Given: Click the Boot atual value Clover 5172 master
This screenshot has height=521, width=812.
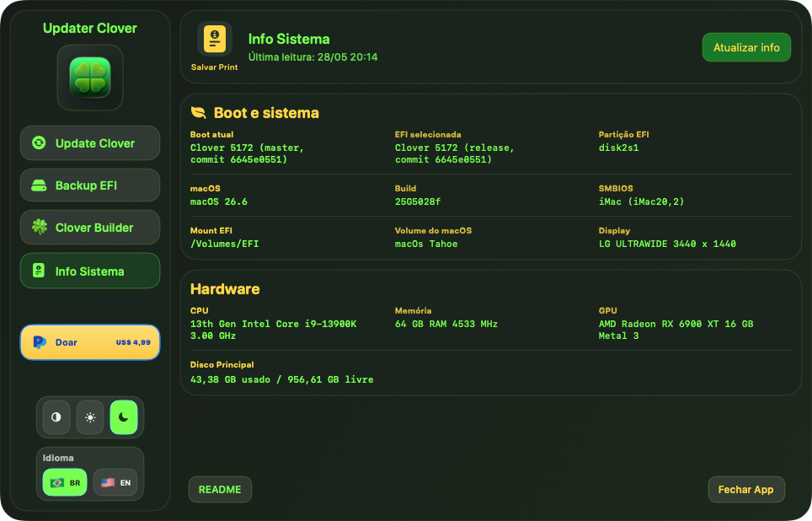Looking at the screenshot, I should (x=247, y=153).
